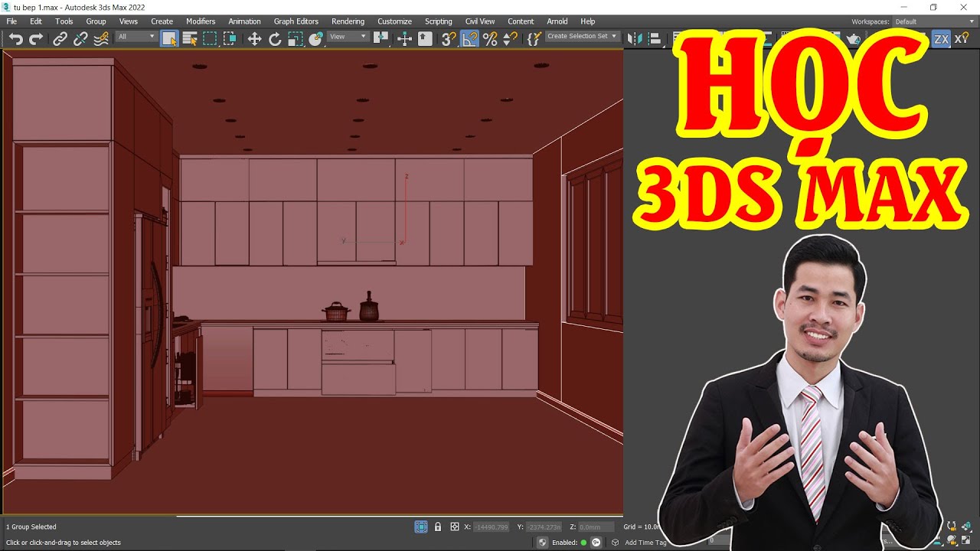Click the Rectangular Selection Region icon

[x=210, y=39]
